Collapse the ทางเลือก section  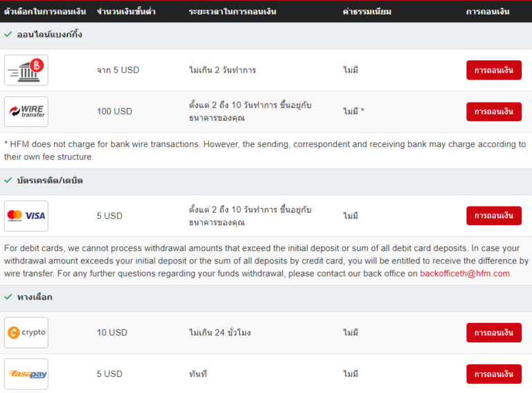tap(34, 297)
